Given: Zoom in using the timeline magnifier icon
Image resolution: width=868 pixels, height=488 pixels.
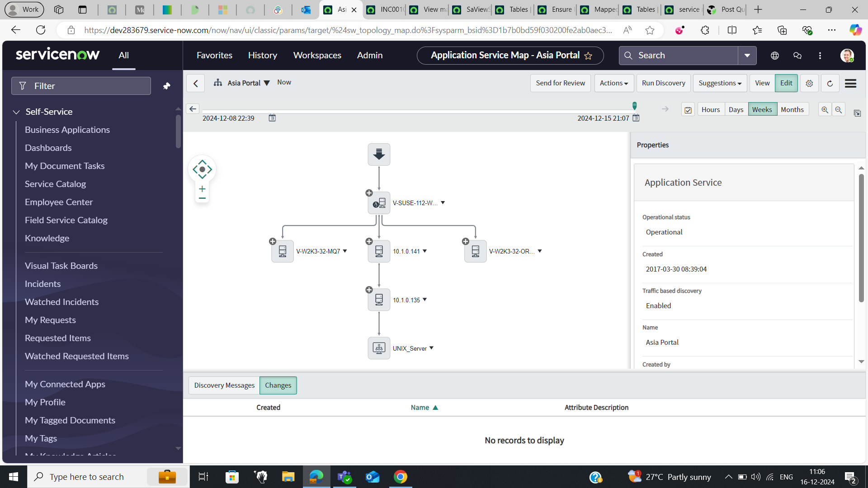Looking at the screenshot, I should click(x=825, y=109).
